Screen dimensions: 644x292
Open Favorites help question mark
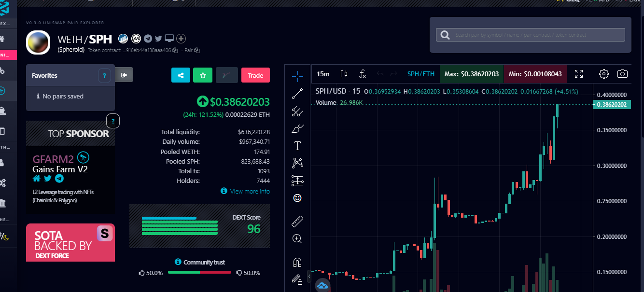104,76
